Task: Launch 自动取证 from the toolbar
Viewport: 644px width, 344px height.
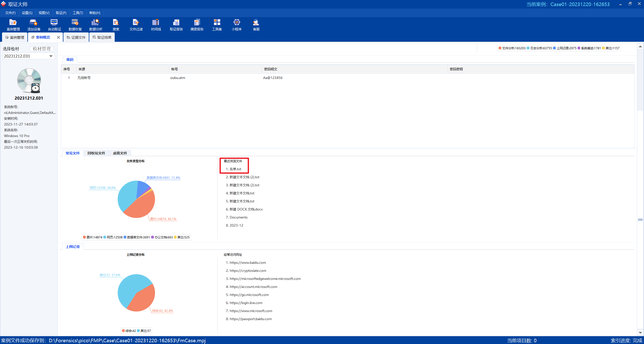Action: tap(54, 25)
